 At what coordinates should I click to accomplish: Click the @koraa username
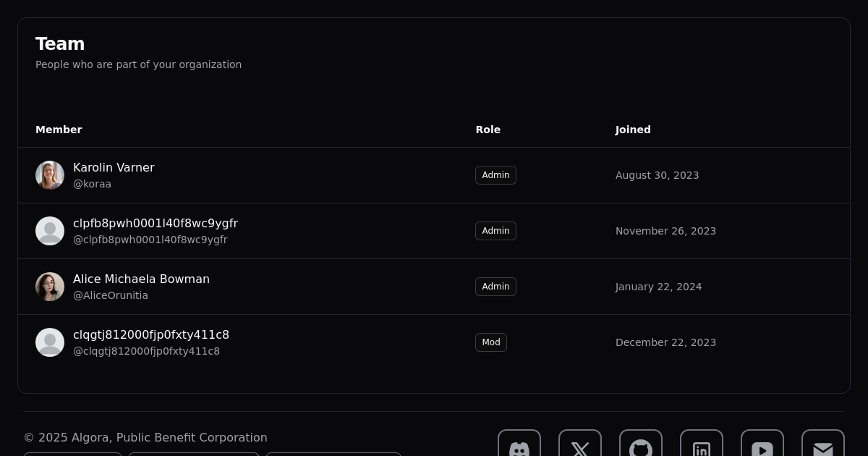tap(92, 184)
